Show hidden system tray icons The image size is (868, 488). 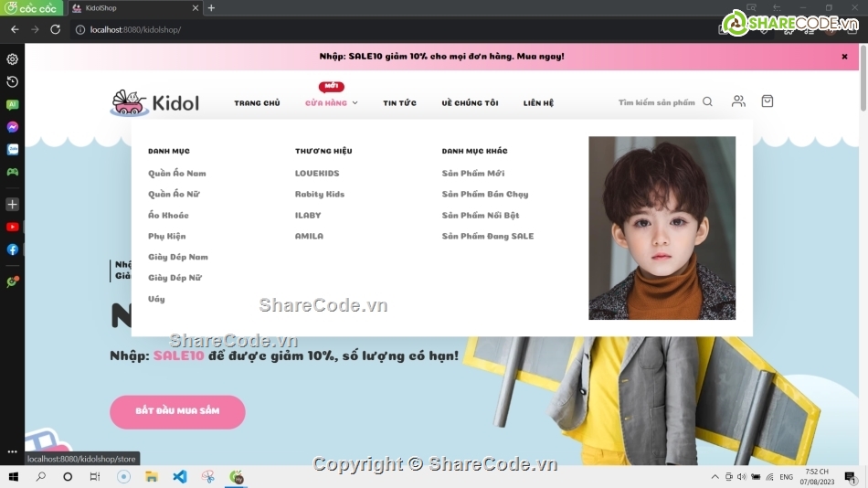click(x=715, y=477)
